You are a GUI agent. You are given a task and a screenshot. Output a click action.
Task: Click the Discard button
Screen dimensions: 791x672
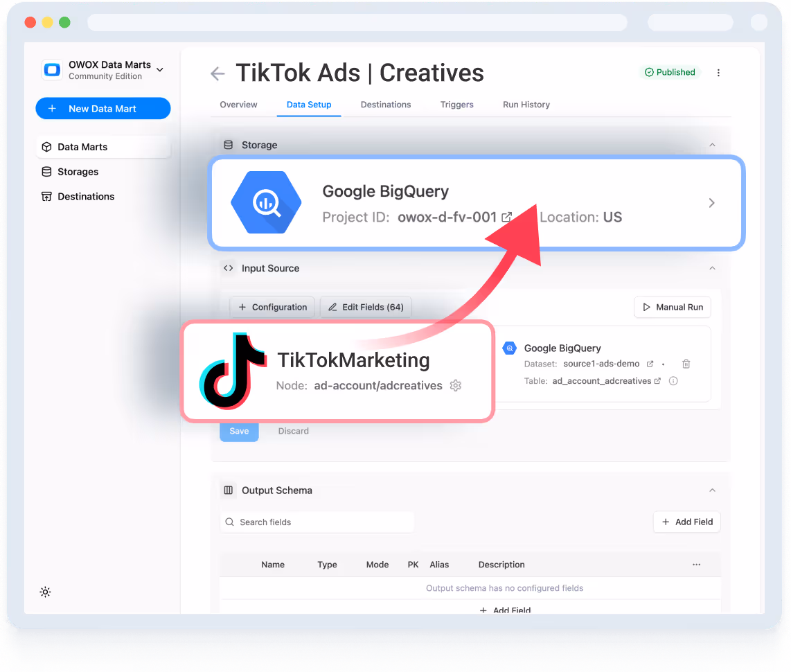point(293,431)
